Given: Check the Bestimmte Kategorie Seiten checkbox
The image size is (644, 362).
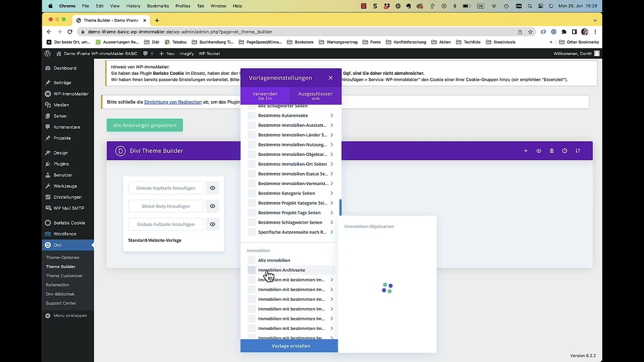Looking at the screenshot, I should click(252, 193).
